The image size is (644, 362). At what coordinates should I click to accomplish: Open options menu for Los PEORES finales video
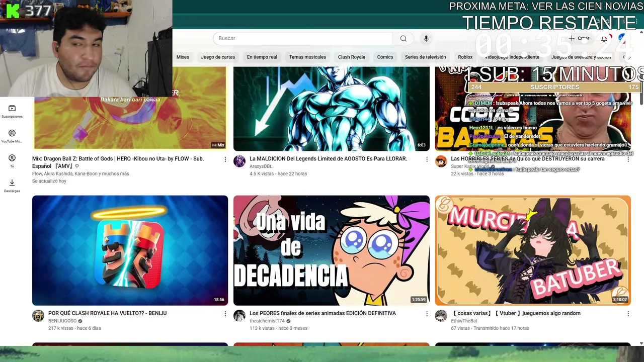[x=427, y=313]
